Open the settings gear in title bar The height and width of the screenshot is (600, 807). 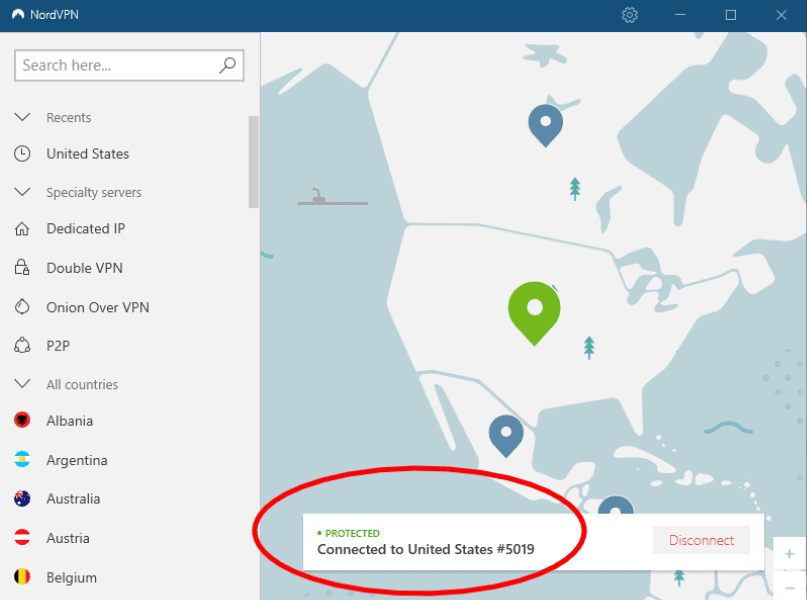(629, 15)
